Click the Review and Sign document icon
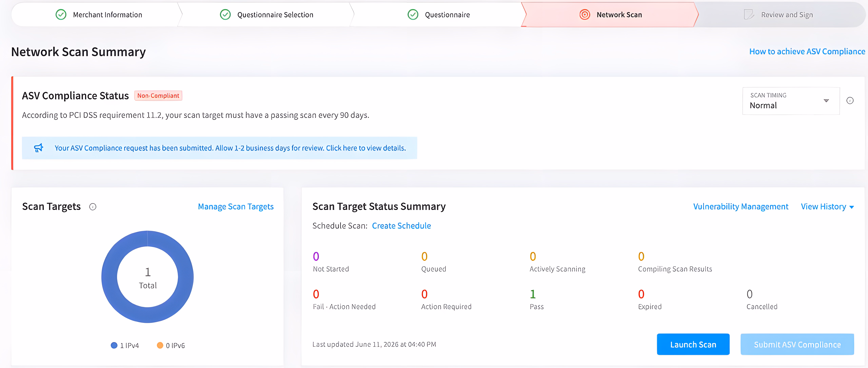Screen dimensions: 868x368 (x=749, y=15)
